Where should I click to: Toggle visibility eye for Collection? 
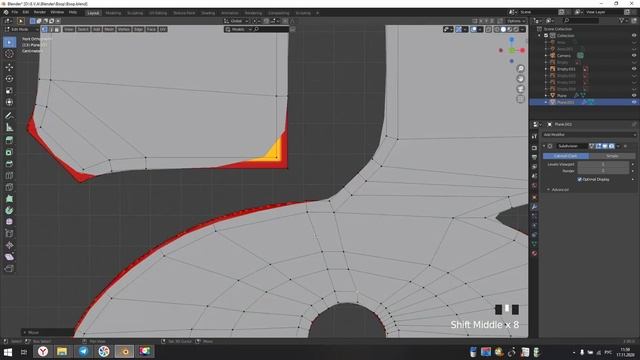pos(634,36)
